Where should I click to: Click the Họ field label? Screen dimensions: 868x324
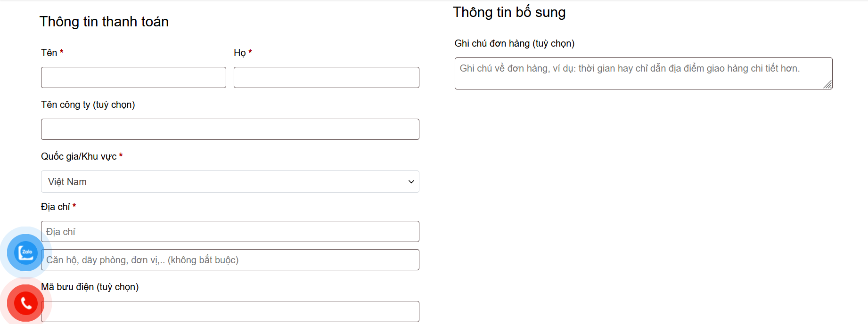pos(239,53)
